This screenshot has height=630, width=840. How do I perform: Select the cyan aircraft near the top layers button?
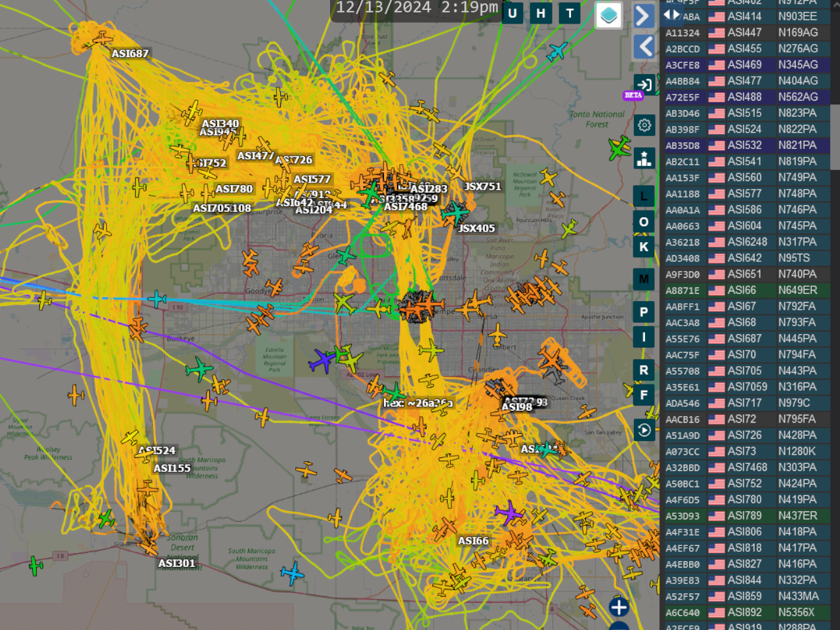tap(556, 51)
